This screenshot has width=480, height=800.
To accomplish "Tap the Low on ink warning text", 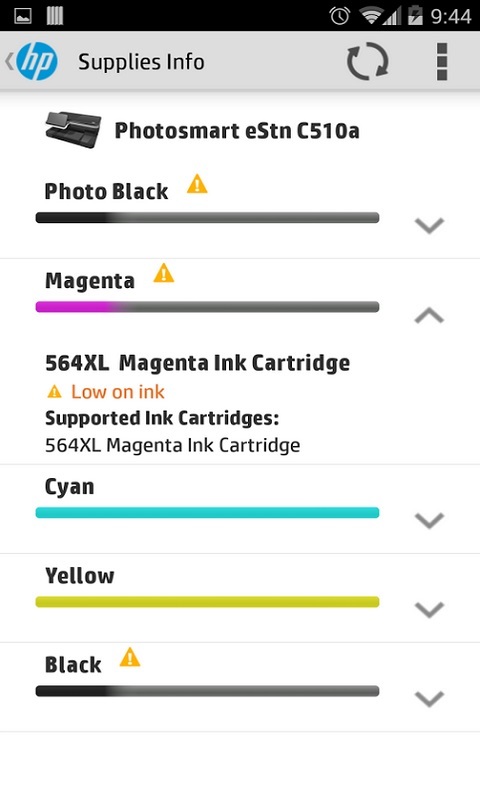I will 118,392.
